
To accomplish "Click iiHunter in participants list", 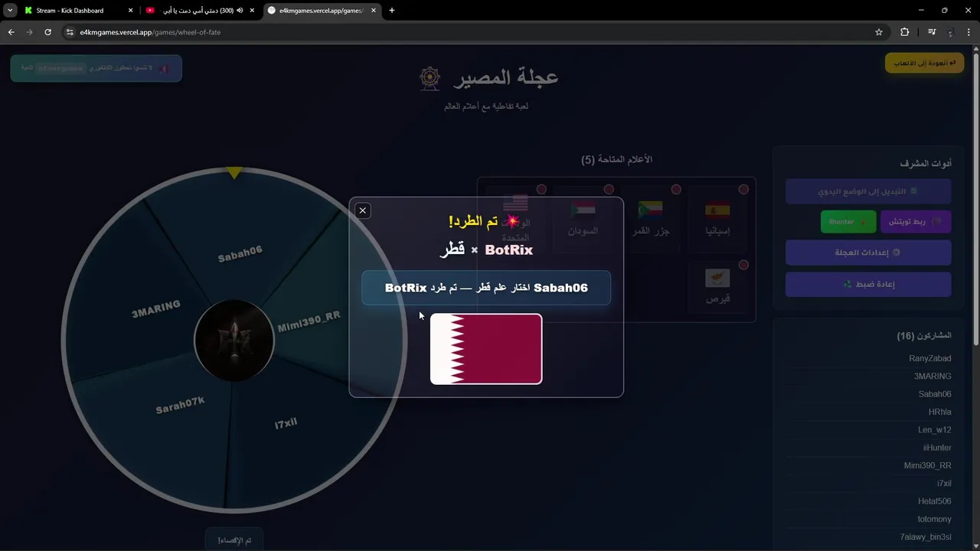I will [x=937, y=448].
